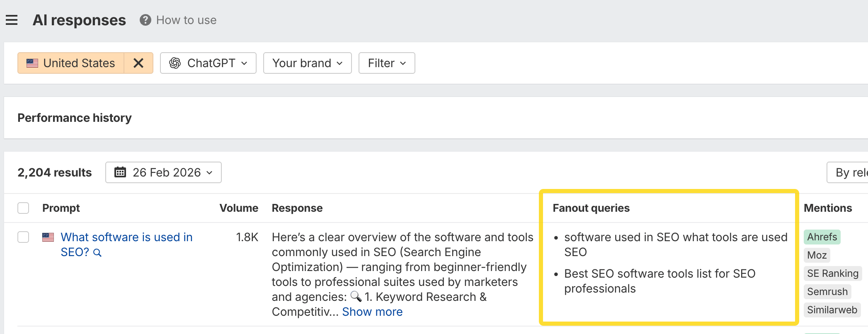Click the 1.8K volume value

point(247,237)
